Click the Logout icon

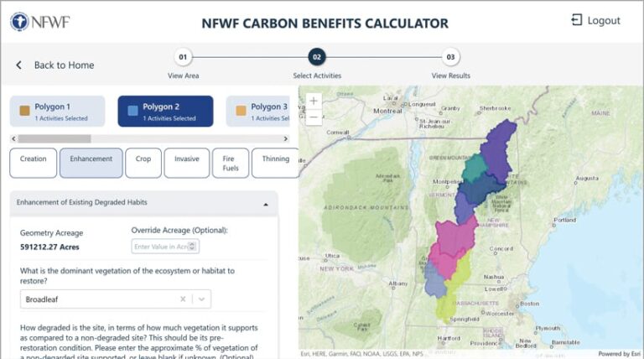(x=577, y=20)
